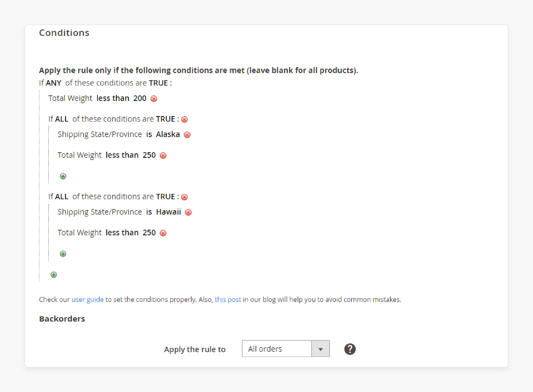Change the Hawaii state value
The height and width of the screenshot is (392, 533).
168,212
